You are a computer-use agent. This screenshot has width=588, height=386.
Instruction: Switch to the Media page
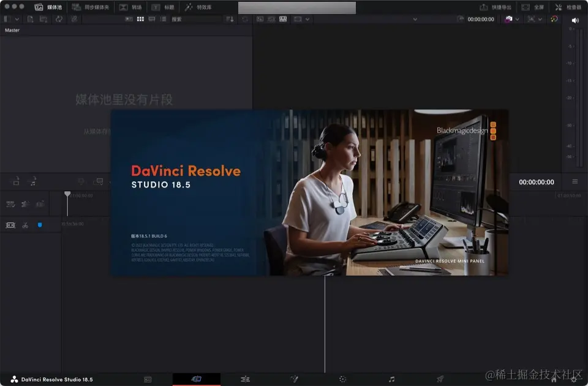pos(148,380)
